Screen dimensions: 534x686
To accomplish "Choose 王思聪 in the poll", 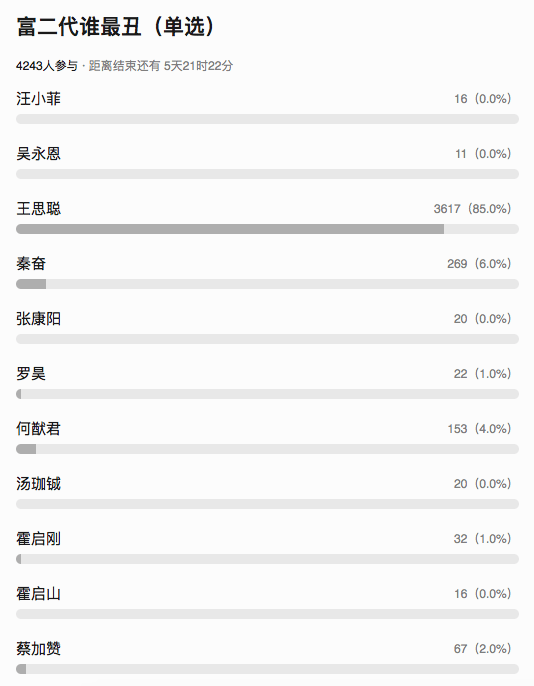I will coord(38,209).
